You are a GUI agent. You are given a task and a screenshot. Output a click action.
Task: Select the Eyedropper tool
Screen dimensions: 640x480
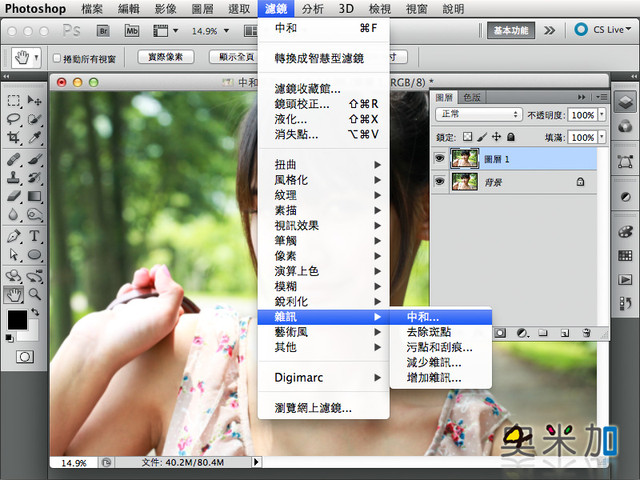pyautogui.click(x=34, y=138)
